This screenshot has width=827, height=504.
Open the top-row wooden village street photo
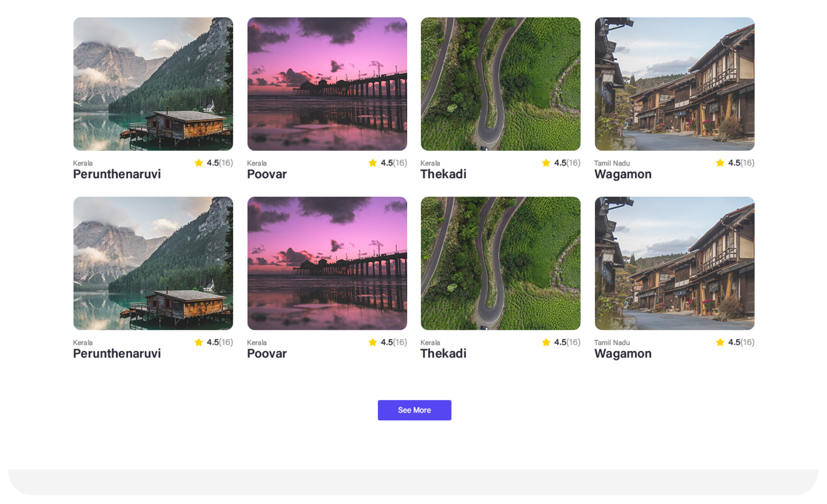coord(675,84)
